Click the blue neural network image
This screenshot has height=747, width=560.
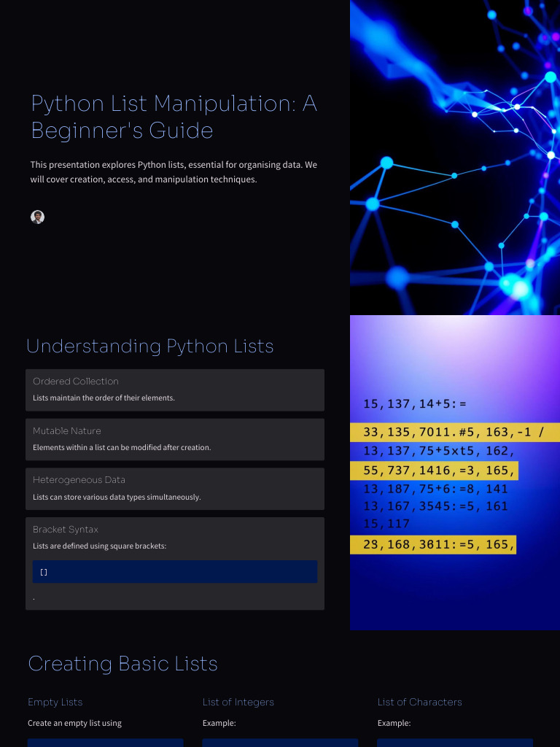coord(454,157)
